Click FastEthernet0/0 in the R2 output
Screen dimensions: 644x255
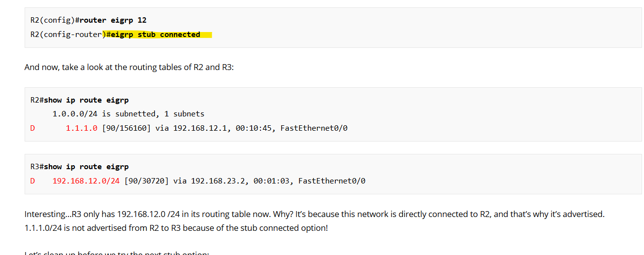tap(314, 128)
